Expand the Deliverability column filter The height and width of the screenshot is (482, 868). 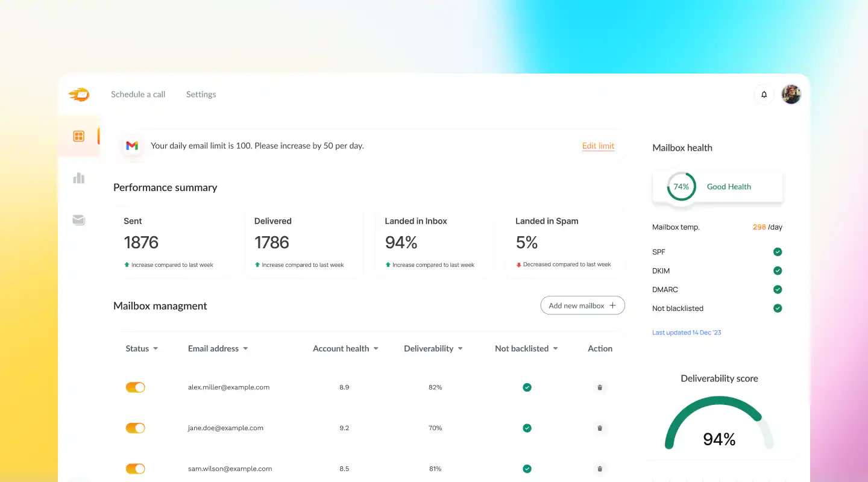click(x=433, y=348)
